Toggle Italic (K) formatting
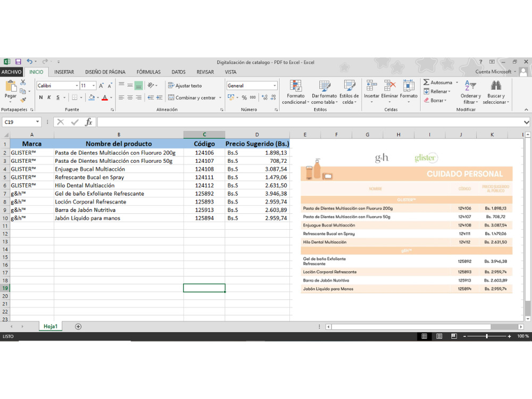This screenshot has height=399, width=532. point(49,98)
